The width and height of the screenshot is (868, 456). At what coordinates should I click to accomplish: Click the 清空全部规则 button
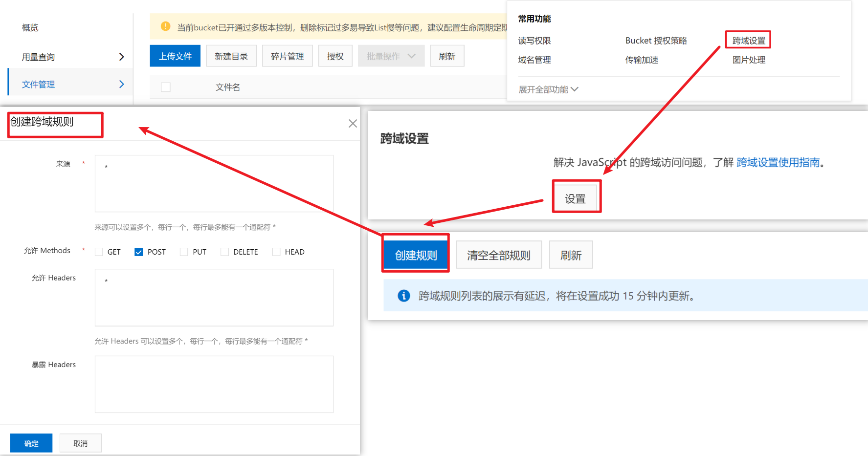(x=499, y=255)
